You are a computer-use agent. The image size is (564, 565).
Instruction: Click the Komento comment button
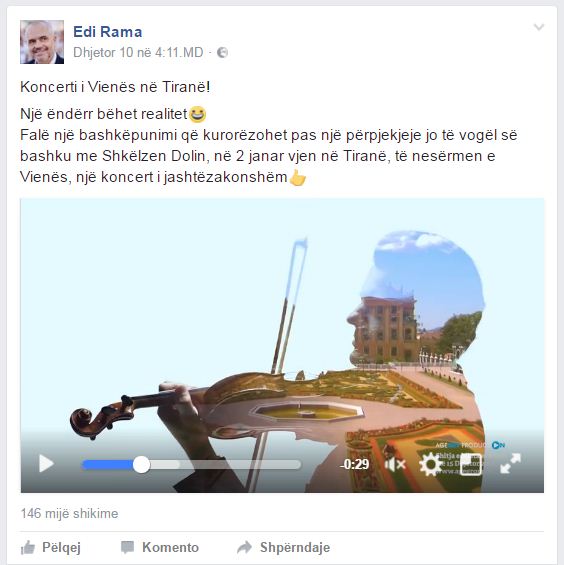coord(160,547)
